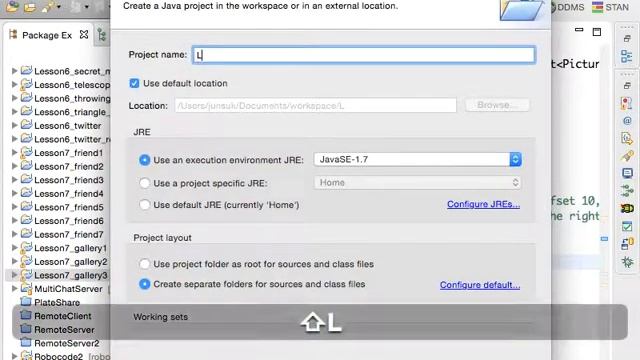Click the sidebar icon above the green gear

tap(627, 244)
